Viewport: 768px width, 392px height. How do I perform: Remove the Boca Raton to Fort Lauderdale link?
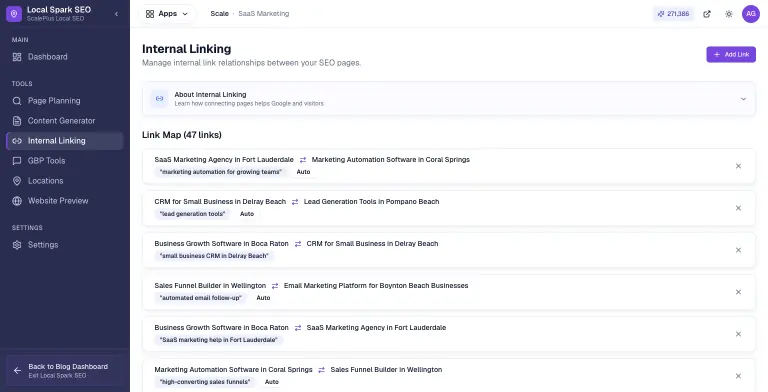[x=738, y=334]
